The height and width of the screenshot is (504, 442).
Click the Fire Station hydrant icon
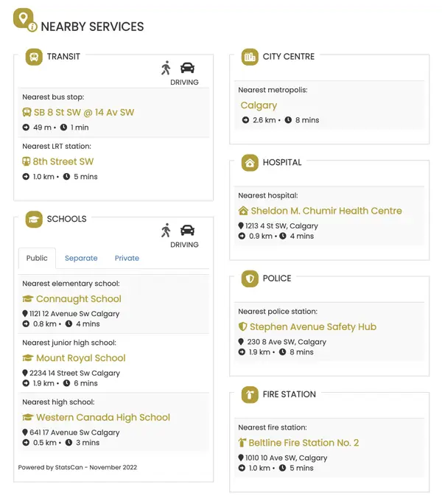pos(250,394)
